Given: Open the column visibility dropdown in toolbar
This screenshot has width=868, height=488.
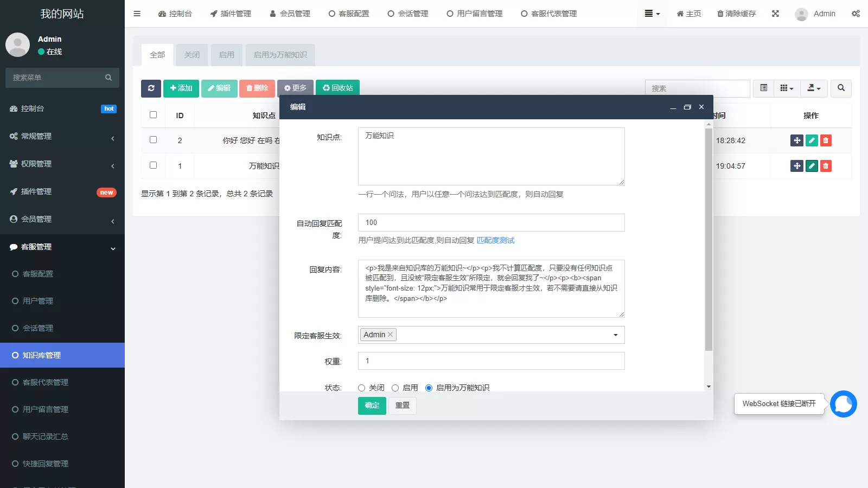Looking at the screenshot, I should click(x=786, y=88).
